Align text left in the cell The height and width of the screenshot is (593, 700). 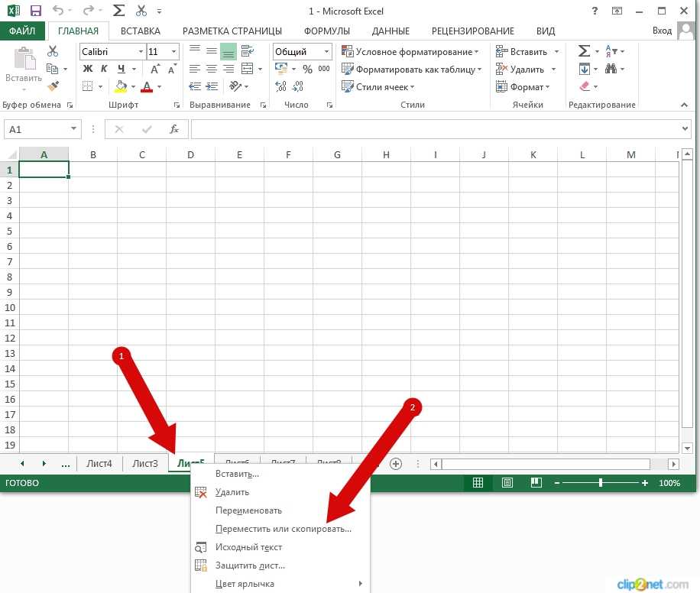pyautogui.click(x=195, y=69)
